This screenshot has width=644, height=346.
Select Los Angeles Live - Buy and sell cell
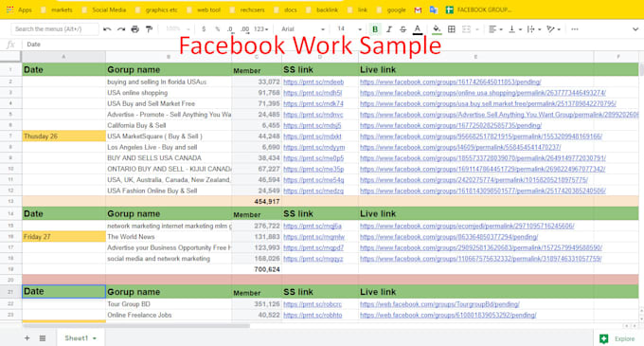(x=169, y=147)
